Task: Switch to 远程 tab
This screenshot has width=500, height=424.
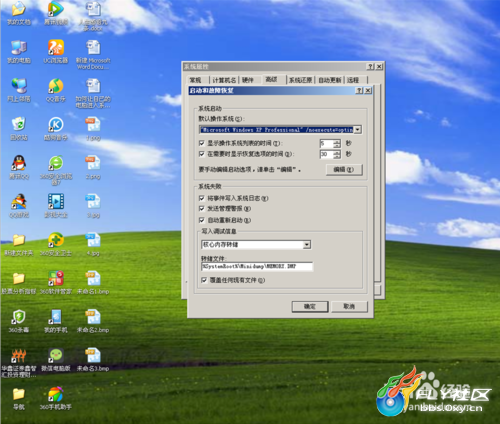Action: [353, 80]
